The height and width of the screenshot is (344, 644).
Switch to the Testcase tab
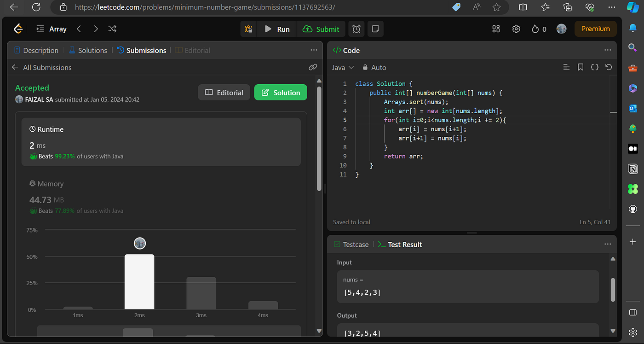(351, 245)
